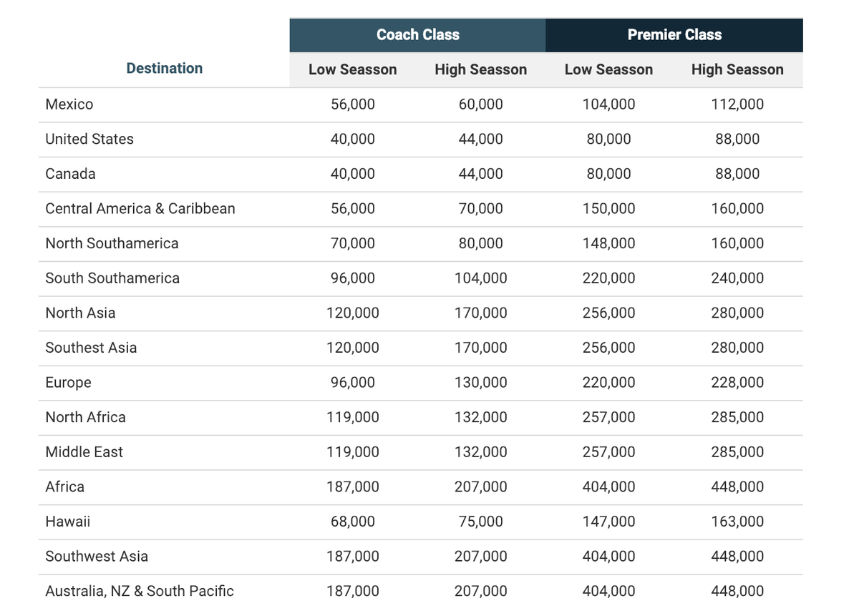859x616 pixels.
Task: Click North Asia's Coach high season 170,000
Action: point(480,313)
